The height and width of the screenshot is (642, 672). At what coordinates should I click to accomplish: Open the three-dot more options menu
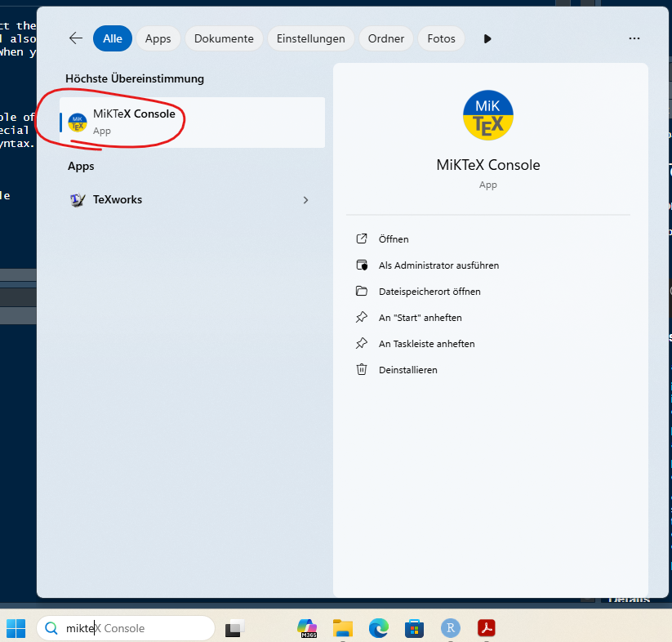click(634, 38)
